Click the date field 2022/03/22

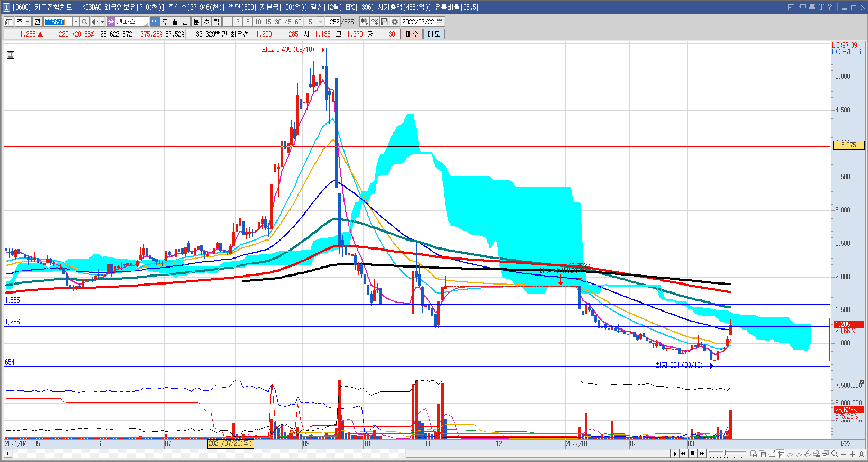(418, 22)
